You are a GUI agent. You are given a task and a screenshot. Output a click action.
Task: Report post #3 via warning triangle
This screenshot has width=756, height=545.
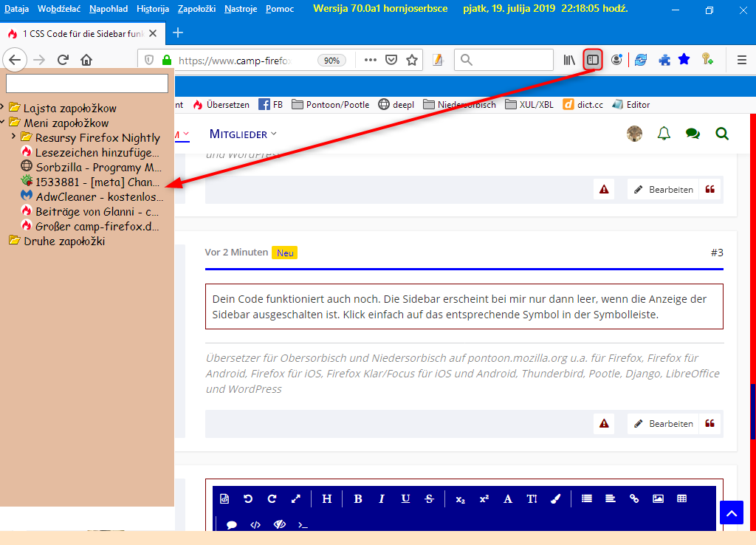click(604, 423)
